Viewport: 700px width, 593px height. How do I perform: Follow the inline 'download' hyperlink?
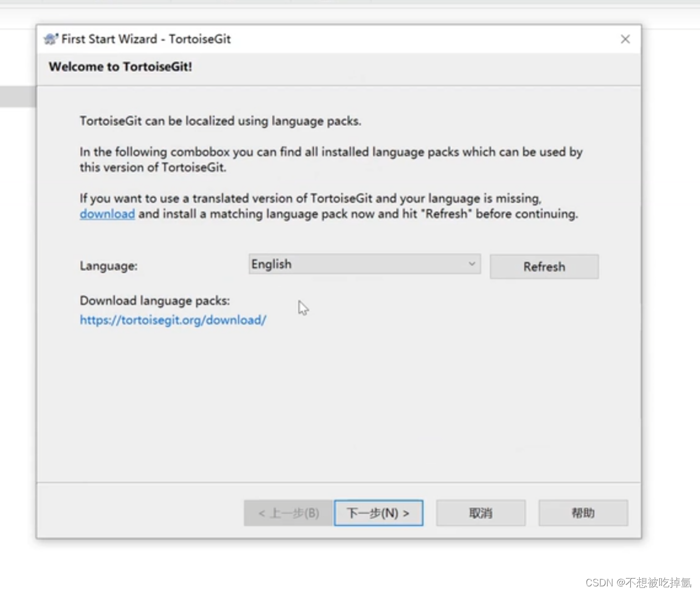point(107,214)
